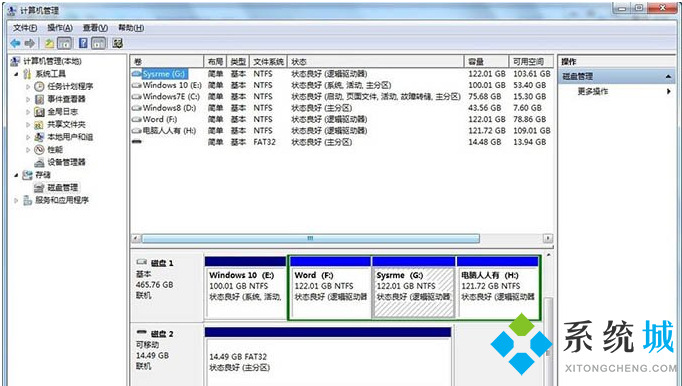Toggle the show/hide action pane toolbar icon
The image size is (682, 386).
(x=99, y=43)
